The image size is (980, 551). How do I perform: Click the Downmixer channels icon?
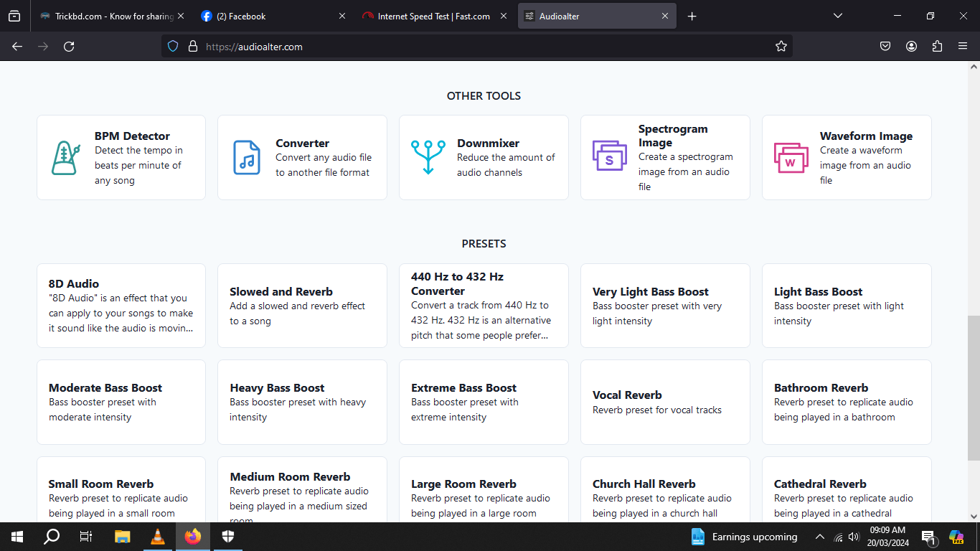click(428, 158)
